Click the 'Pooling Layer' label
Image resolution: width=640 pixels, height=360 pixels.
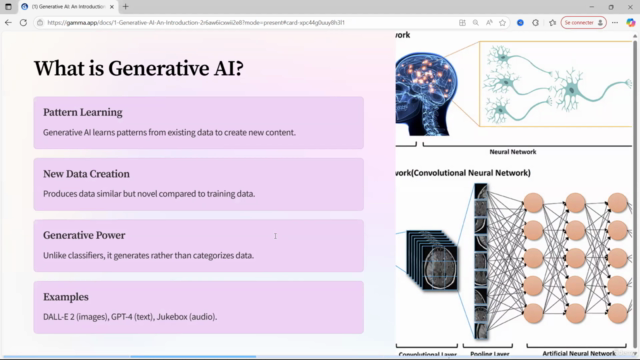point(489,354)
